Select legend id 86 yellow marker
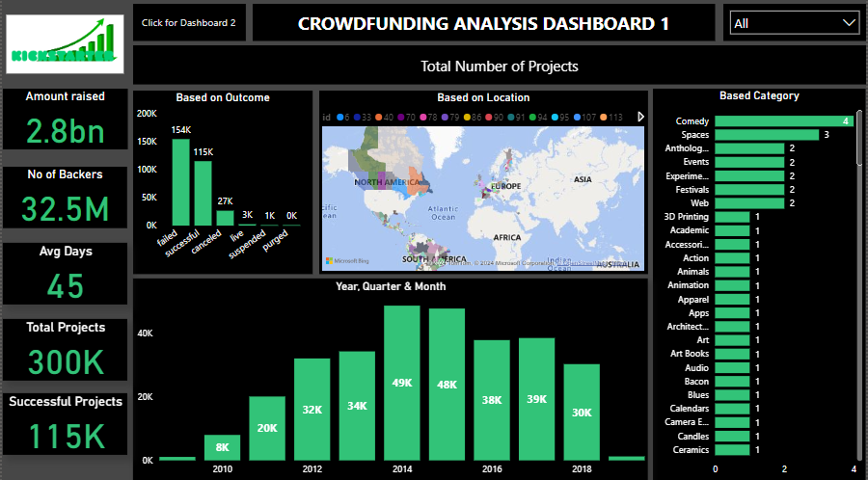 click(469, 117)
